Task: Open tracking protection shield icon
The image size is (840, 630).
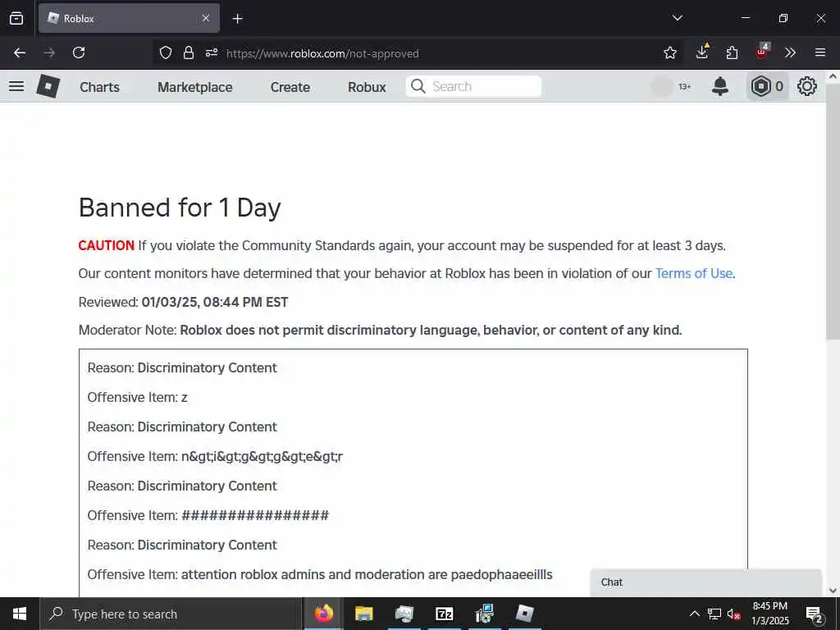Action: tap(166, 52)
